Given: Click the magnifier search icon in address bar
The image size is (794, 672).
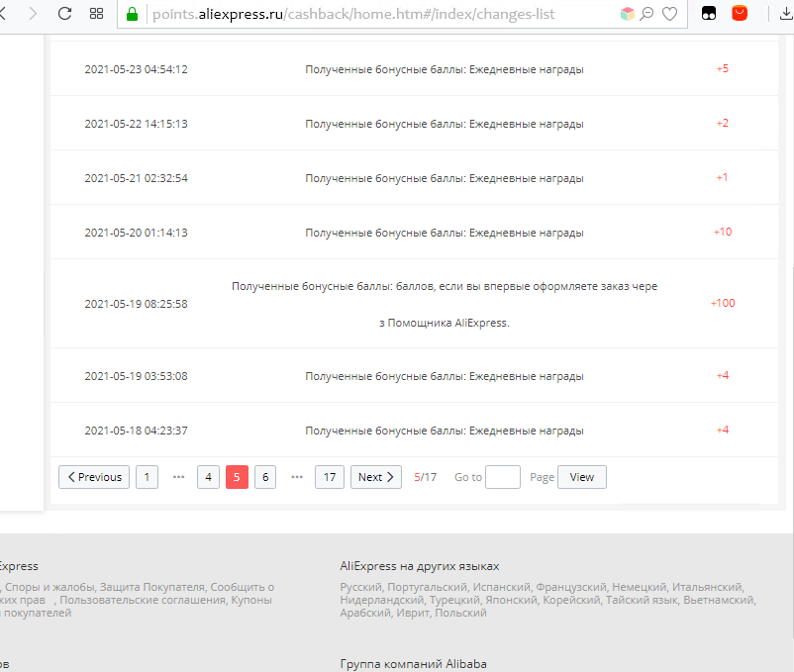Looking at the screenshot, I should click(646, 14).
